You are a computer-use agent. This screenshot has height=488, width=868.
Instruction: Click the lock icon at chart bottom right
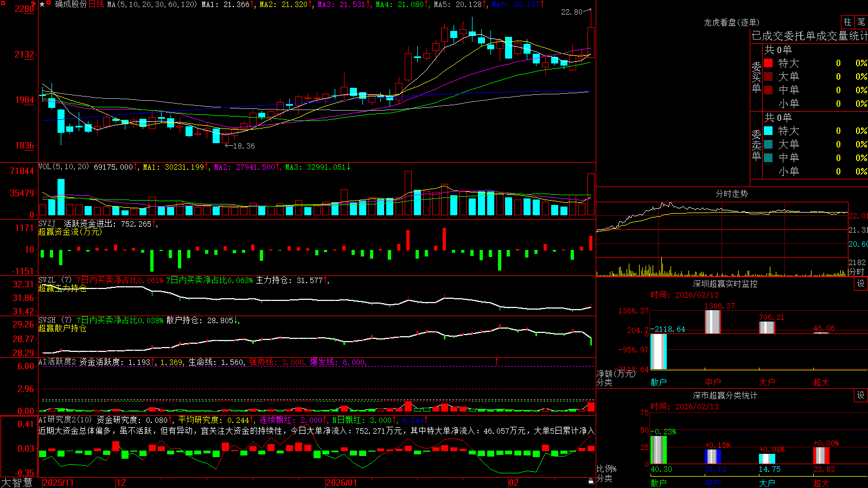tap(591, 481)
